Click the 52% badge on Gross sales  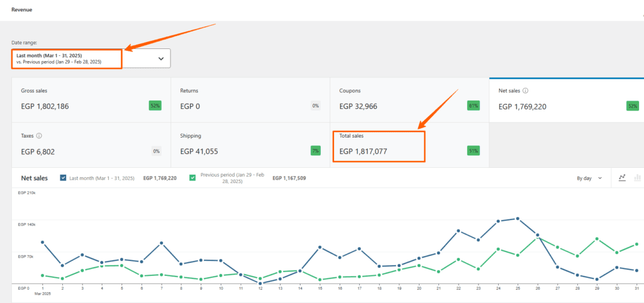point(155,106)
